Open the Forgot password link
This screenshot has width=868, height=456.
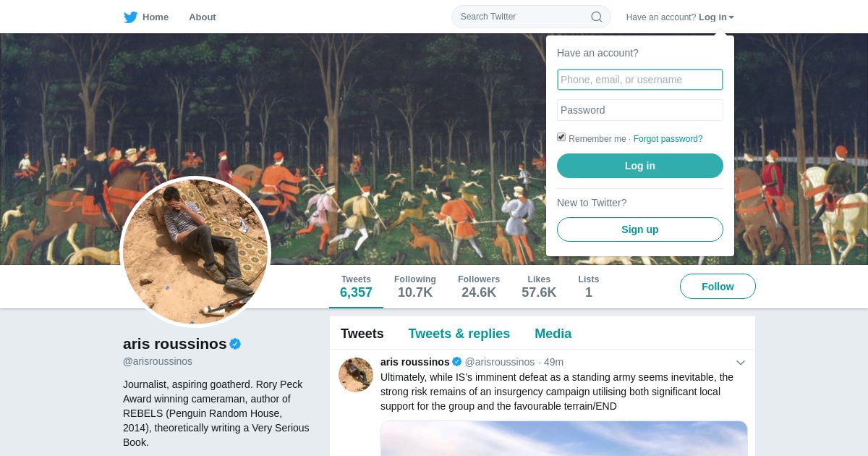click(668, 139)
